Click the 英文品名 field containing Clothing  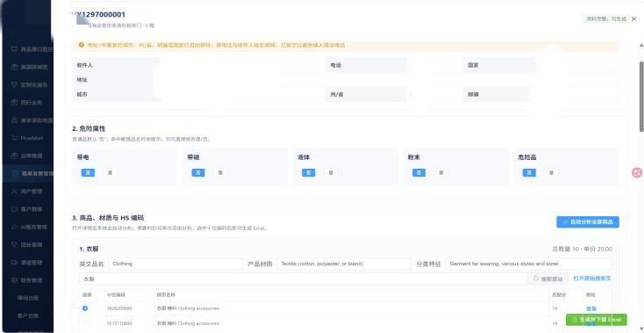(x=175, y=264)
